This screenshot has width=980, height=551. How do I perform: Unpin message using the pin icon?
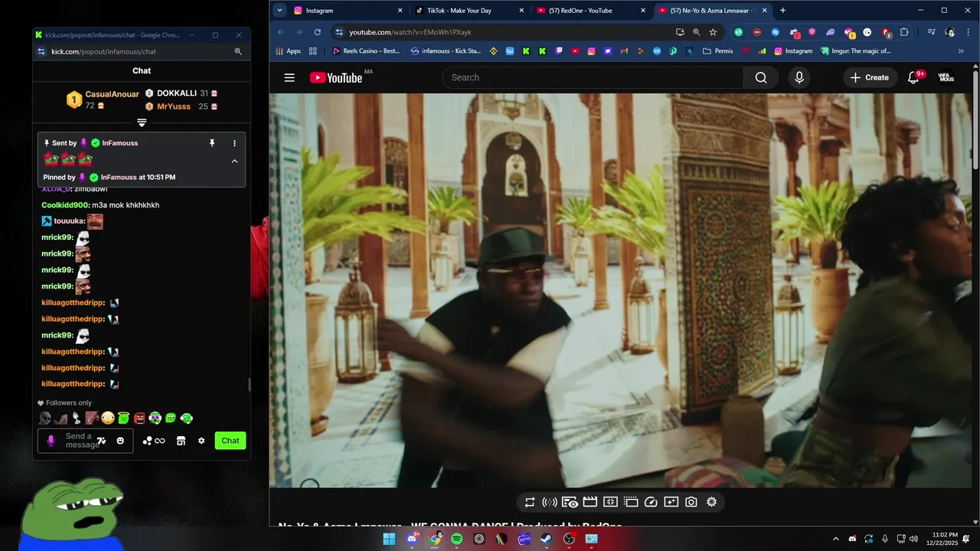[x=212, y=143]
